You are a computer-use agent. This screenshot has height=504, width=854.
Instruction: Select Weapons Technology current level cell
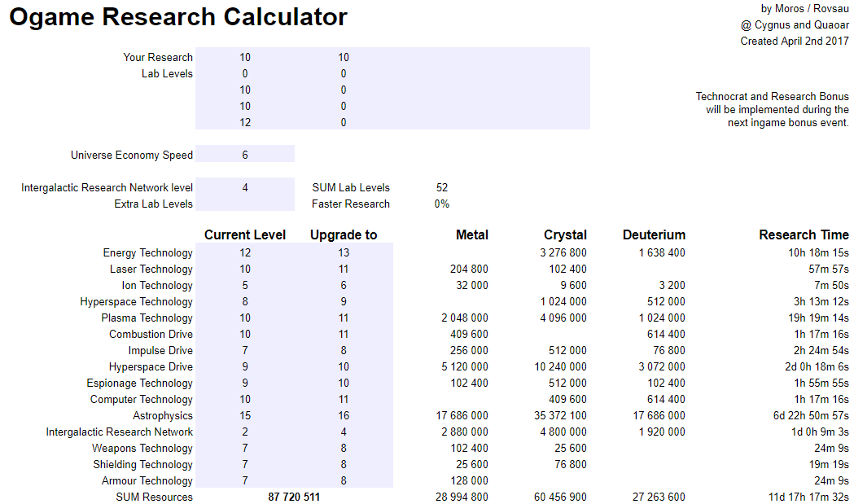(x=245, y=449)
